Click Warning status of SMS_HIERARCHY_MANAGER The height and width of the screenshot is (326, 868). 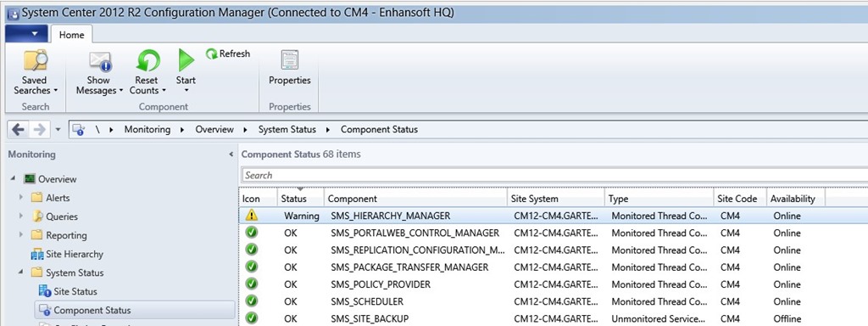click(302, 216)
